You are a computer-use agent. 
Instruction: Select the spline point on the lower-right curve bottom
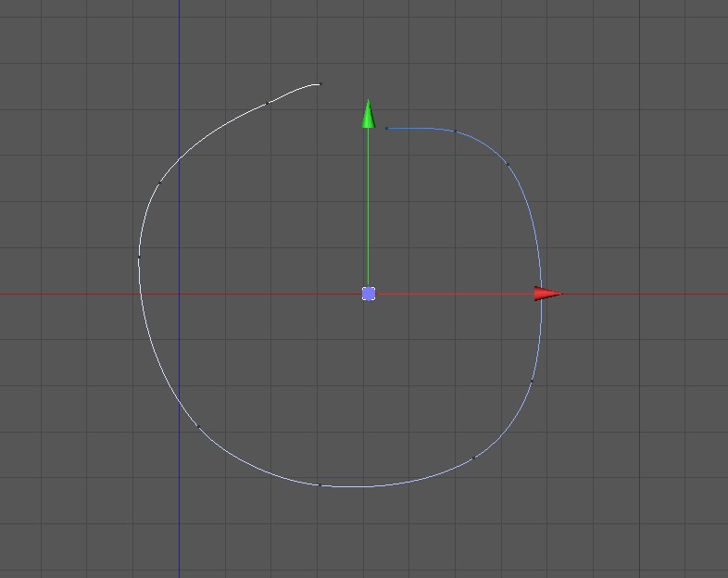tap(473, 459)
